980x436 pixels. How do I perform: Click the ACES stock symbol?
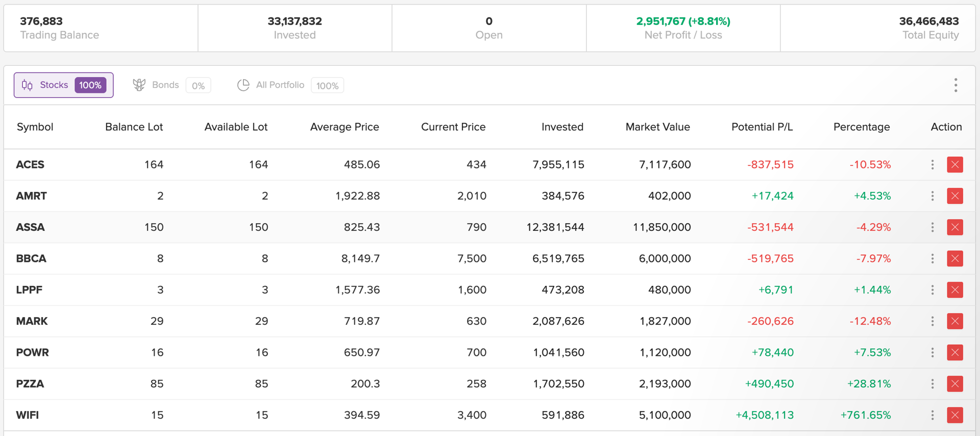click(x=30, y=165)
